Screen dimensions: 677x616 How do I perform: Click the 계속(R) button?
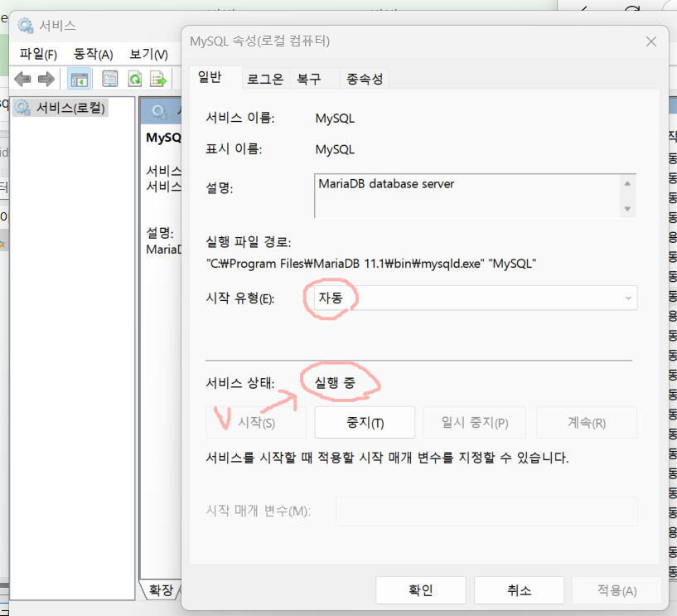pyautogui.click(x=587, y=423)
